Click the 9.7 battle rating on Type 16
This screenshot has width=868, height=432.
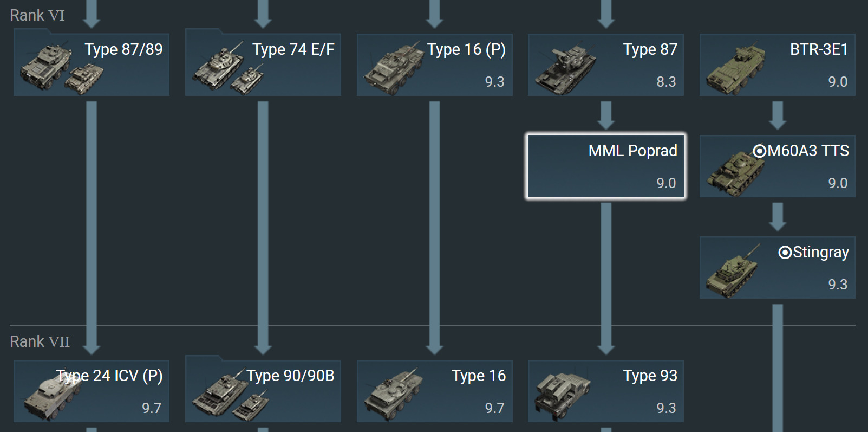pyautogui.click(x=494, y=408)
